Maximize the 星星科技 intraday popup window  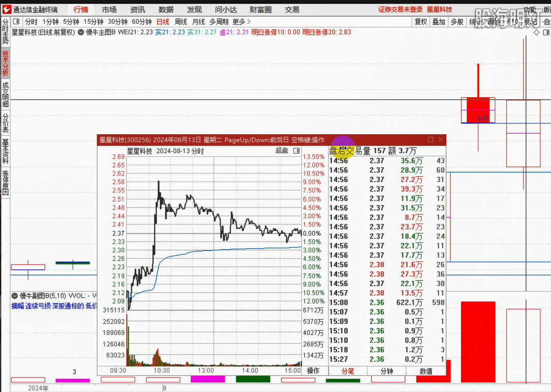pyautogui.click(x=430, y=139)
